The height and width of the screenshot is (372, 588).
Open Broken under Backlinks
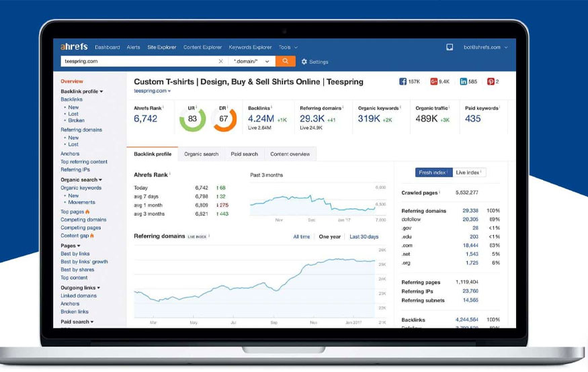77,120
